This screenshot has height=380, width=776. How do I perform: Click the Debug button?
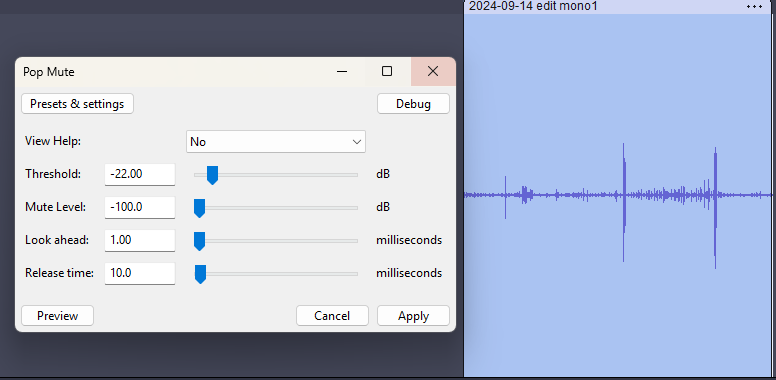point(413,104)
